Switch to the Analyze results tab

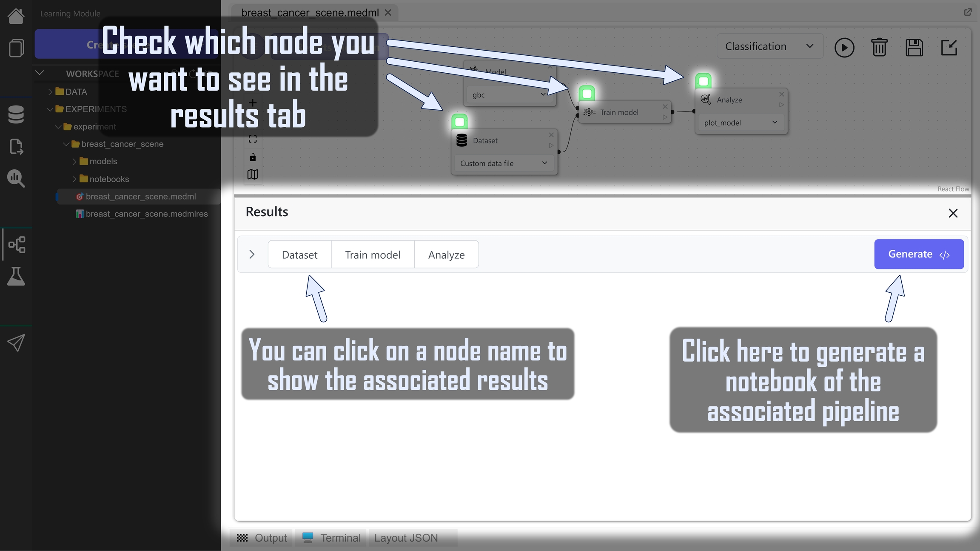coord(446,254)
